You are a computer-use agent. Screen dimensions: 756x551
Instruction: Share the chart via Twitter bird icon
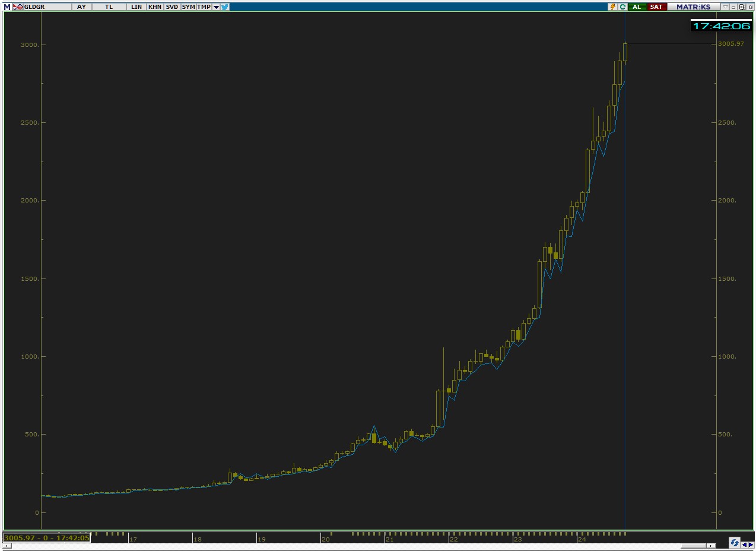pyautogui.click(x=225, y=7)
